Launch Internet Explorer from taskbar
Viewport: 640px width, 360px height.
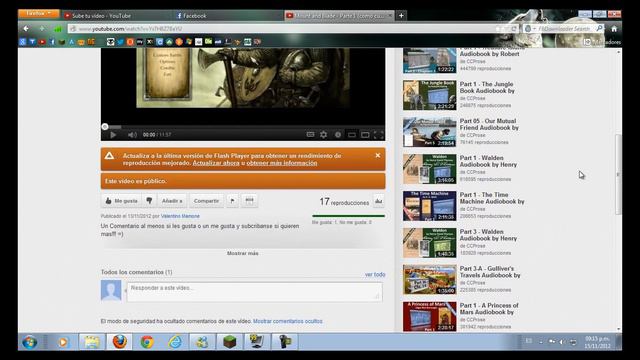tap(175, 342)
